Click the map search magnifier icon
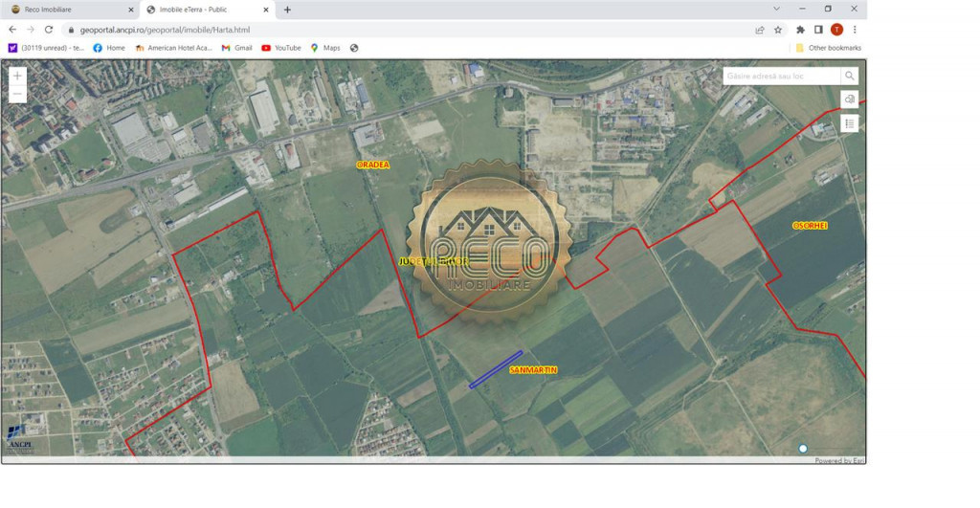Viewport: 980px width, 508px height. click(850, 76)
